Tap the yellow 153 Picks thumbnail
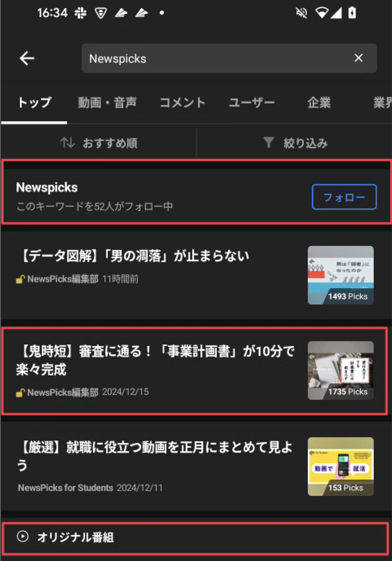This screenshot has height=561, width=392. pyautogui.click(x=341, y=467)
